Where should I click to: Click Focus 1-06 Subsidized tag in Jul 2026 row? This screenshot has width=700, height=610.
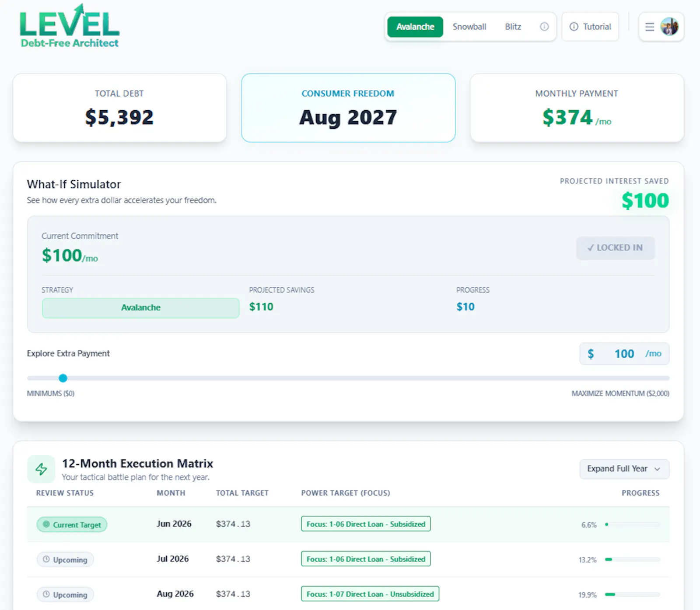tap(366, 559)
